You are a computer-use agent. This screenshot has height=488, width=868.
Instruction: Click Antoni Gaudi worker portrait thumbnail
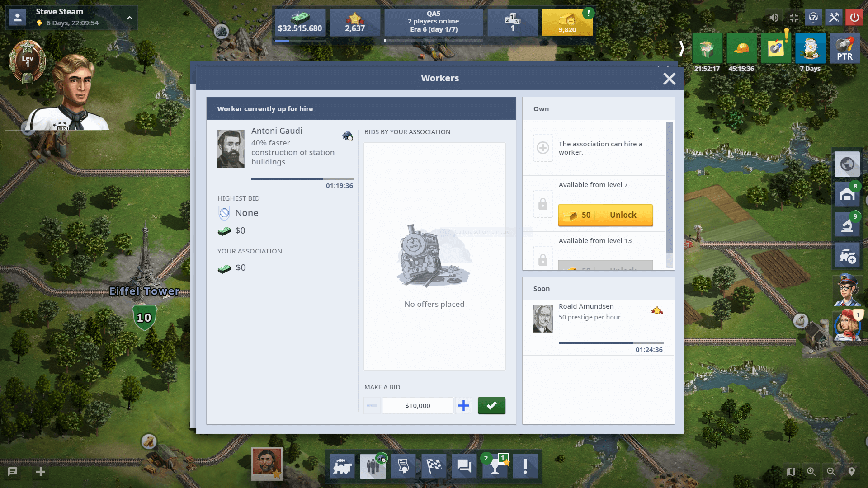click(231, 148)
